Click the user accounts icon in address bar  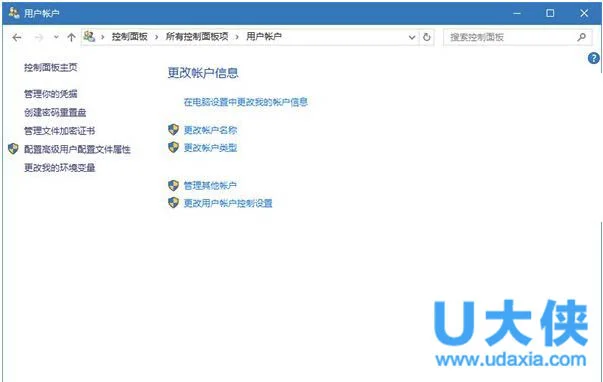[89, 37]
